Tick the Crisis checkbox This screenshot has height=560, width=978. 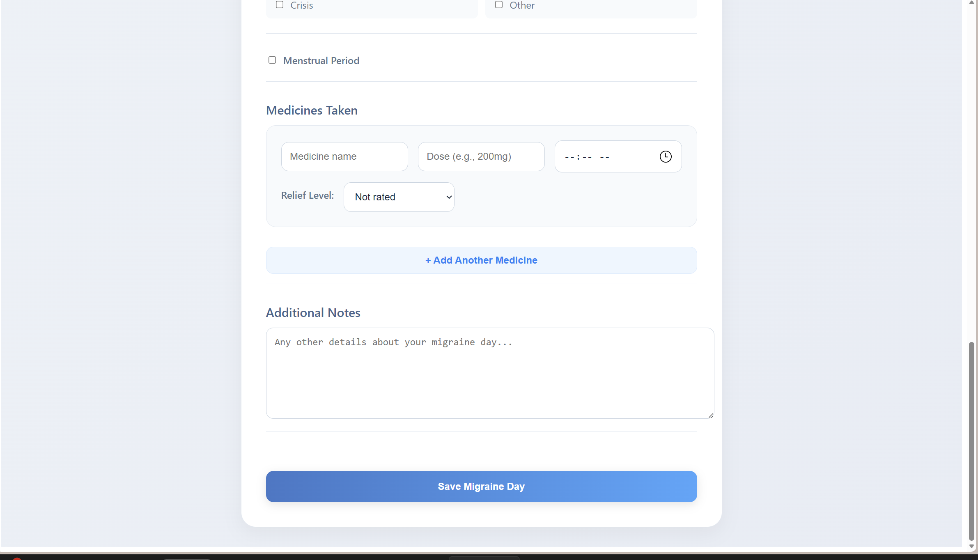(x=280, y=5)
